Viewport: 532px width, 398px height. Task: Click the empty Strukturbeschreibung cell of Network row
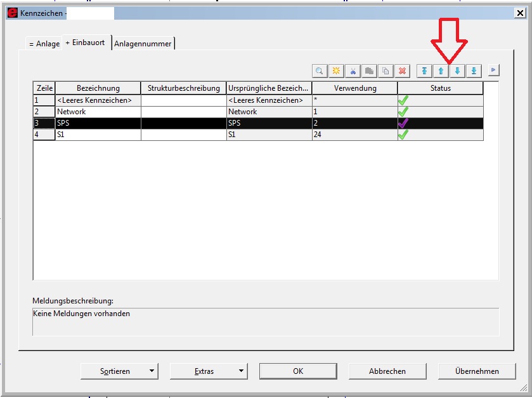(x=183, y=112)
